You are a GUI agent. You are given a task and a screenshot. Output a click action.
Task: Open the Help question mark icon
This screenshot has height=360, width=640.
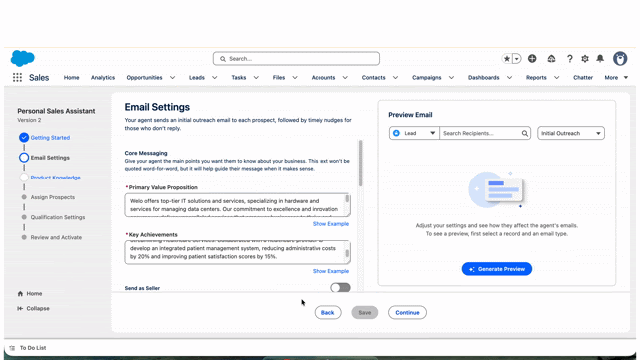[x=569, y=59]
